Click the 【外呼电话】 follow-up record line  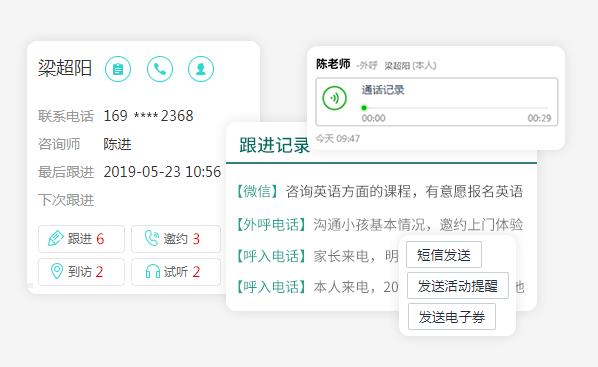[379, 224]
